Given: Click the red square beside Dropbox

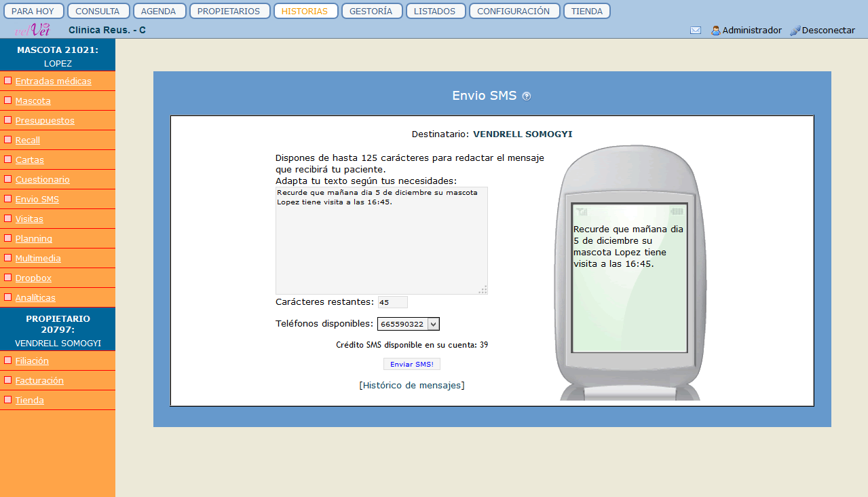Looking at the screenshot, I should (x=8, y=278).
